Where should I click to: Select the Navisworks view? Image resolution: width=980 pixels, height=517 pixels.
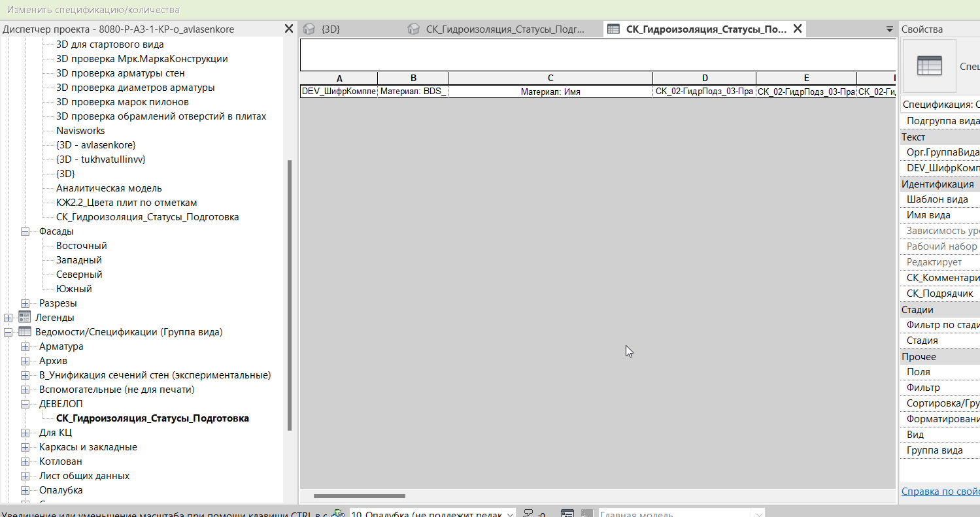pyautogui.click(x=80, y=131)
